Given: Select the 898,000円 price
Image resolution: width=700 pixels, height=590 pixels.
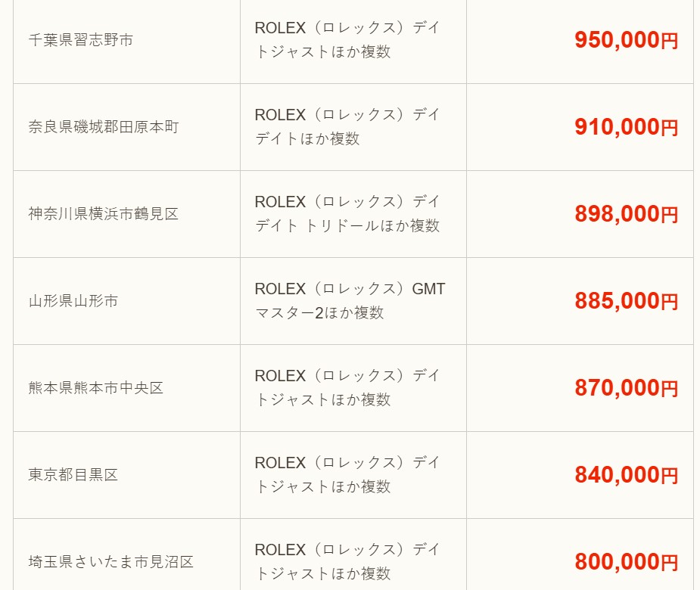Looking at the screenshot, I should point(627,214).
